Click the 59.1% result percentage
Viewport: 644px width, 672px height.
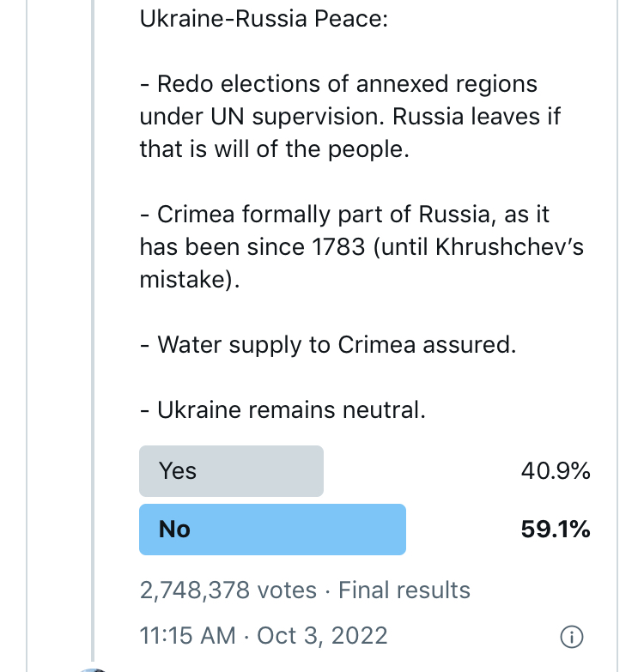555,530
